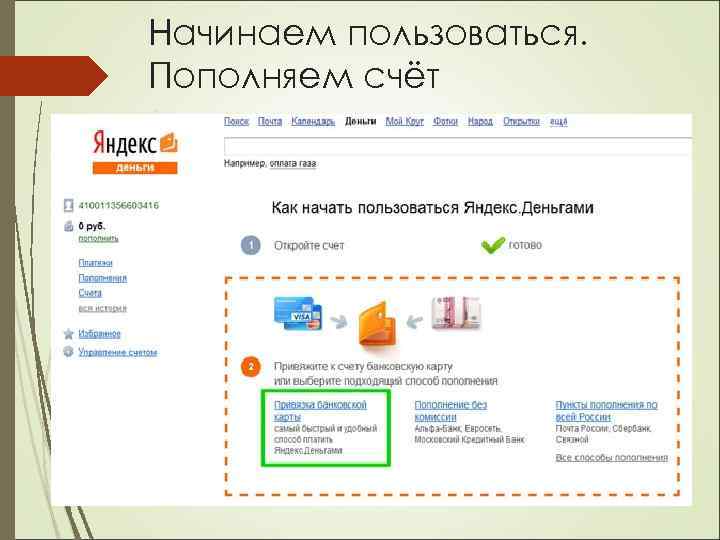Open Календарь in top navigation
720x540 pixels.
click(x=313, y=121)
